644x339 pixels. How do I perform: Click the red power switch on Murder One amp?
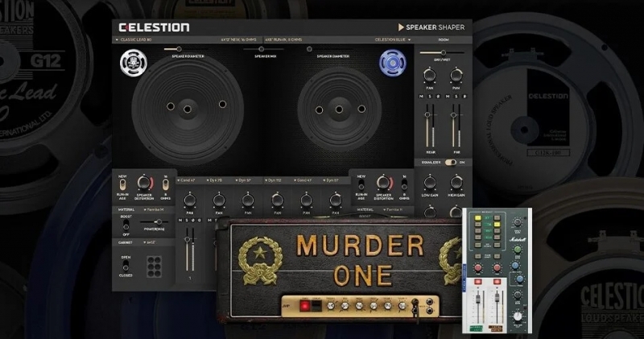tap(305, 306)
